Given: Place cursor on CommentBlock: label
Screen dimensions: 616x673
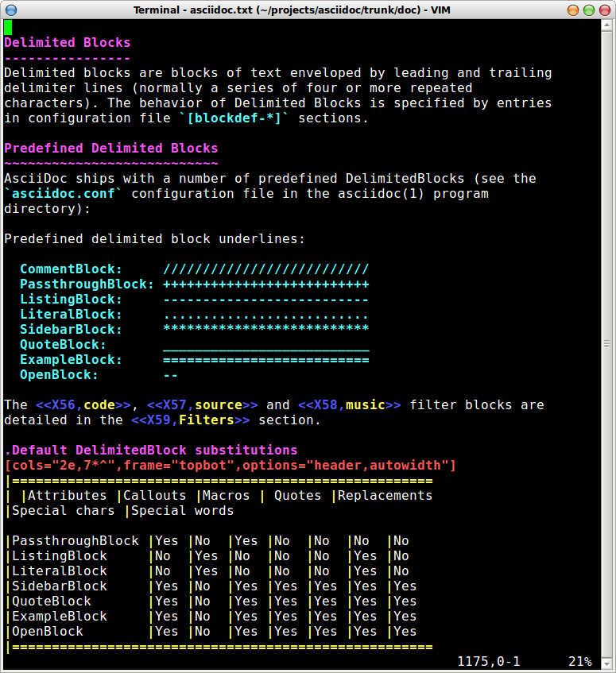Looking at the screenshot, I should coord(72,269).
